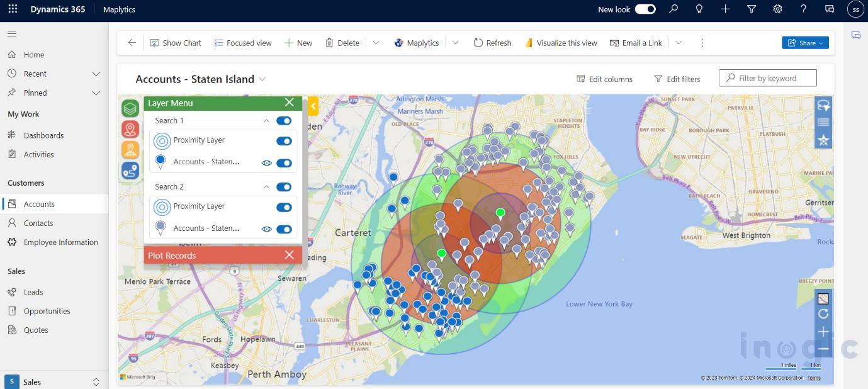This screenshot has width=868, height=389.
Task: Open the Dynamics 365 app launcher grid
Action: click(x=13, y=9)
